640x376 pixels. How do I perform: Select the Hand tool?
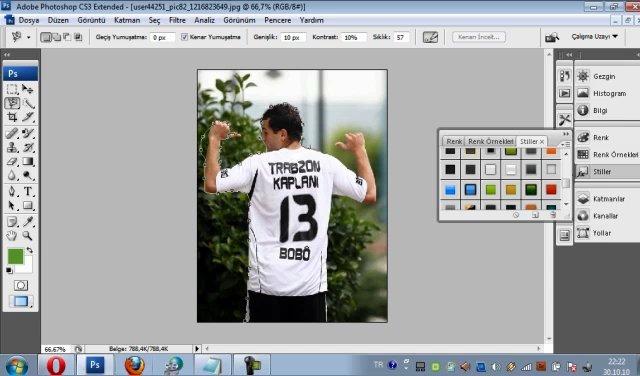tap(12, 236)
